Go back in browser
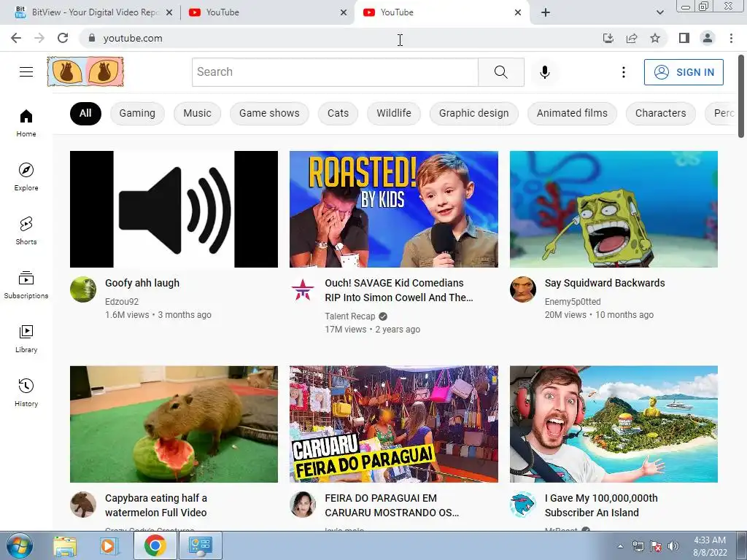The image size is (747, 560). coord(16,38)
